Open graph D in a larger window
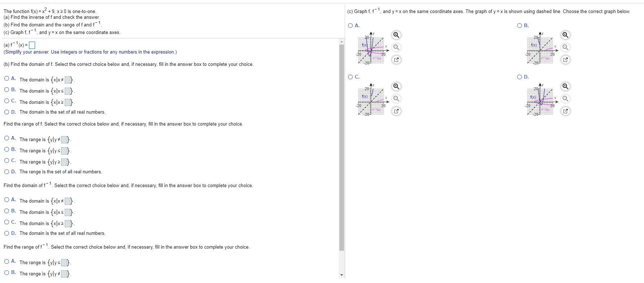 pos(565,111)
